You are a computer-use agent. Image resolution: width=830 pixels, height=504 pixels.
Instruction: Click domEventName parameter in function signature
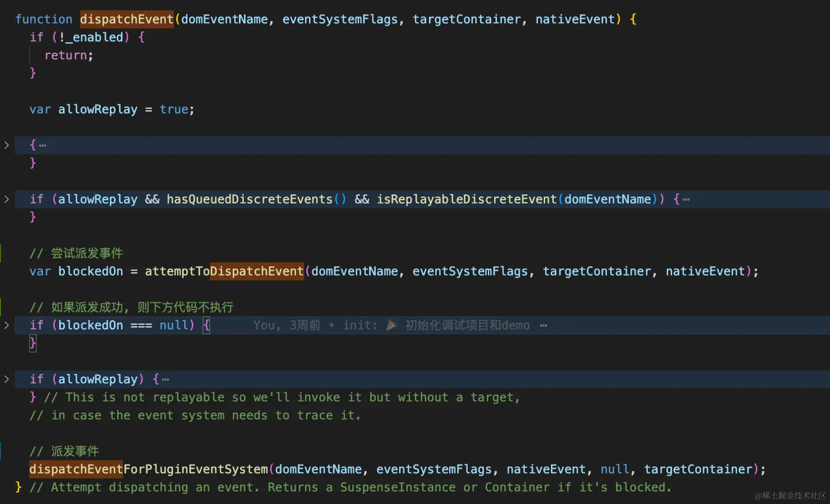(224, 19)
